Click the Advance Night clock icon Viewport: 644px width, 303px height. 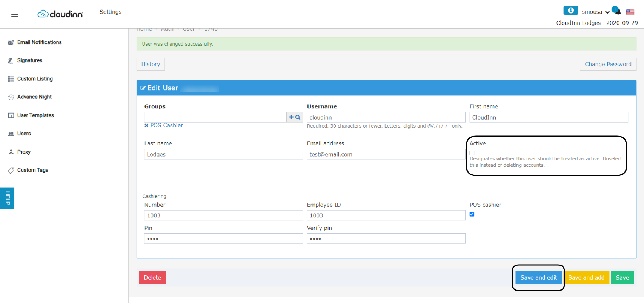point(11,97)
